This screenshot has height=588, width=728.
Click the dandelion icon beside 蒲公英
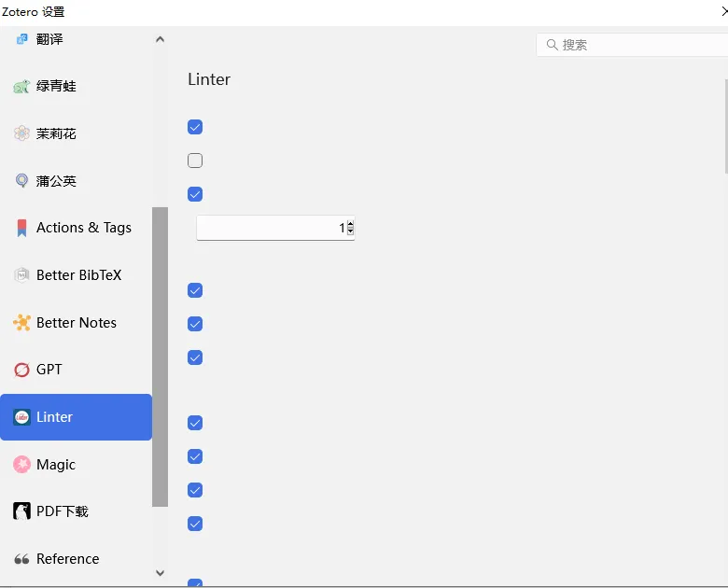21,181
